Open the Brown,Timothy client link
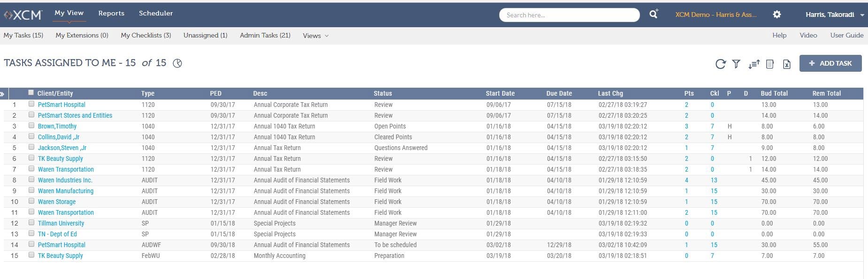Screen dimensions: 868x279 coord(57,126)
